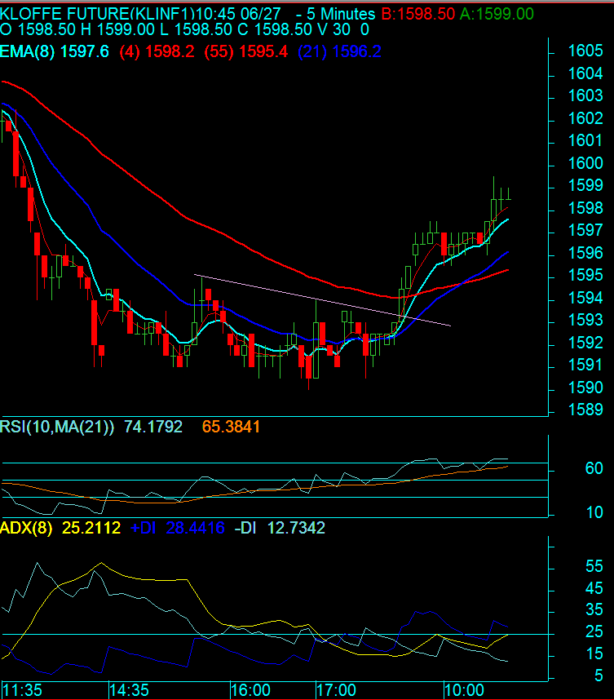The image size is (614, 700).
Task: Click the ADX axis label 15
Action: click(x=594, y=654)
